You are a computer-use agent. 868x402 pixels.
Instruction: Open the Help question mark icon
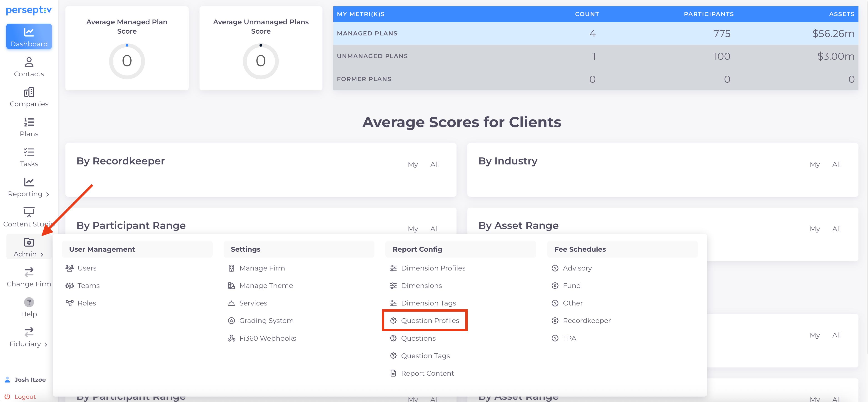point(29,302)
